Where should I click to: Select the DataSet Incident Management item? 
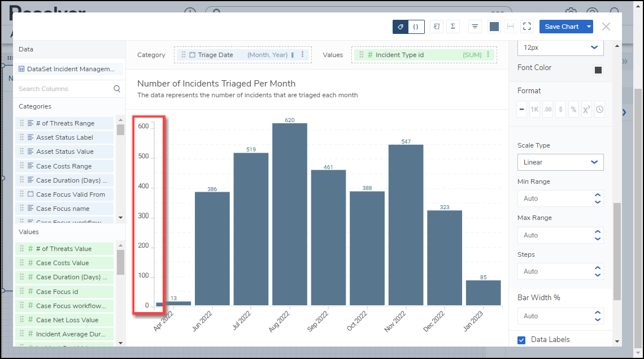point(69,69)
